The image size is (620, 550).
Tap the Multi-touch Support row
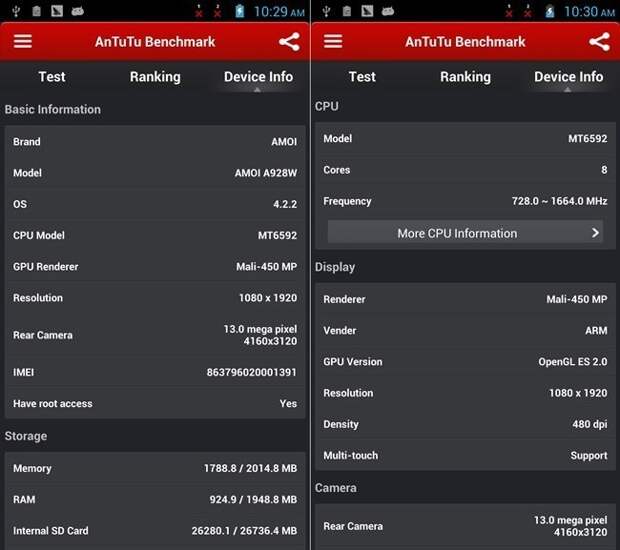[465, 455]
